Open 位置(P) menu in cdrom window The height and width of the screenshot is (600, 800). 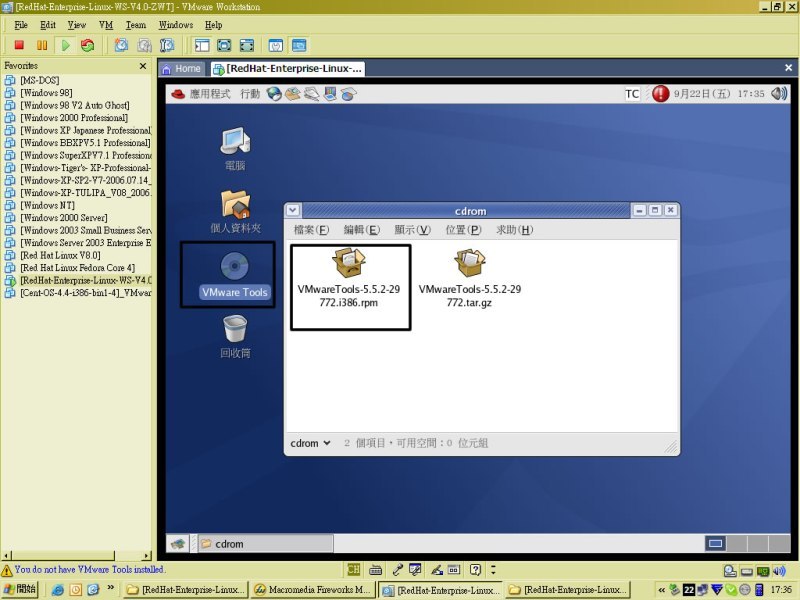click(x=463, y=230)
